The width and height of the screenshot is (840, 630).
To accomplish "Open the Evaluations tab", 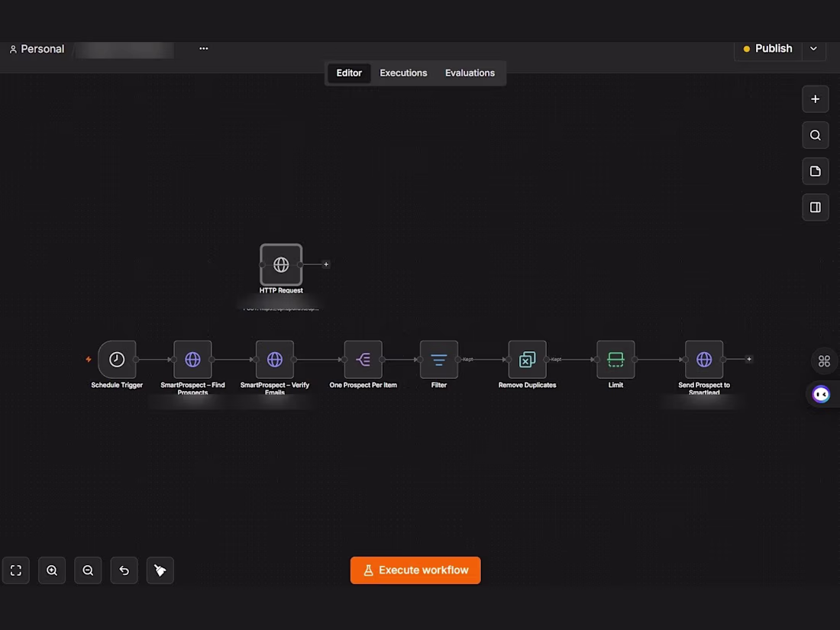I will click(x=470, y=73).
